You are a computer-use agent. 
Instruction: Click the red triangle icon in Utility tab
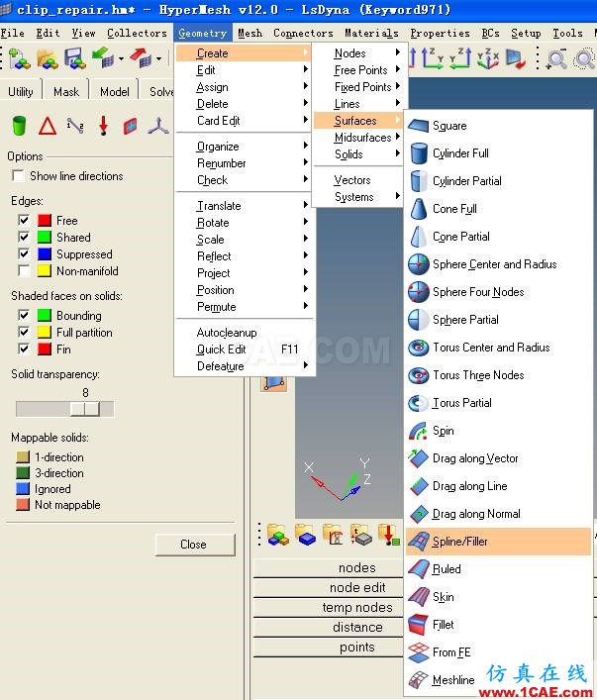point(48,126)
